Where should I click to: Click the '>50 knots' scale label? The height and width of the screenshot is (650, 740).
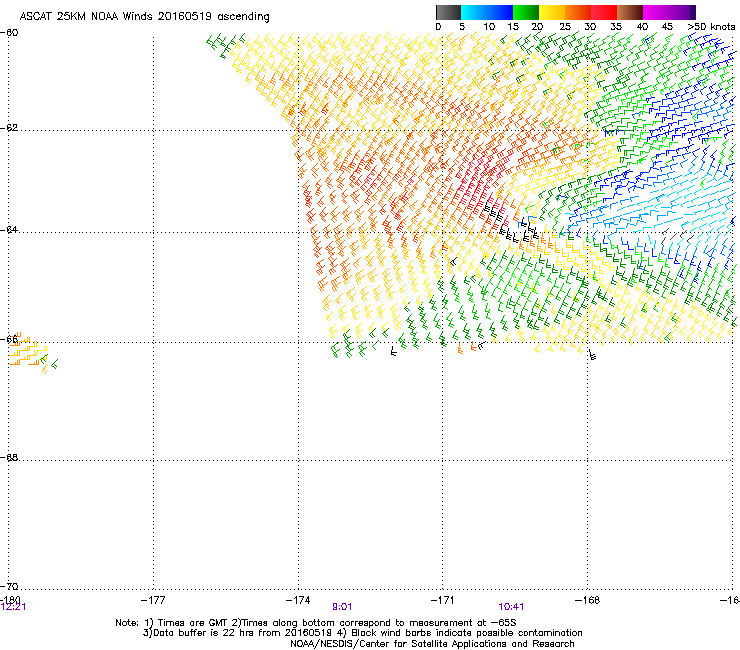coord(711,27)
